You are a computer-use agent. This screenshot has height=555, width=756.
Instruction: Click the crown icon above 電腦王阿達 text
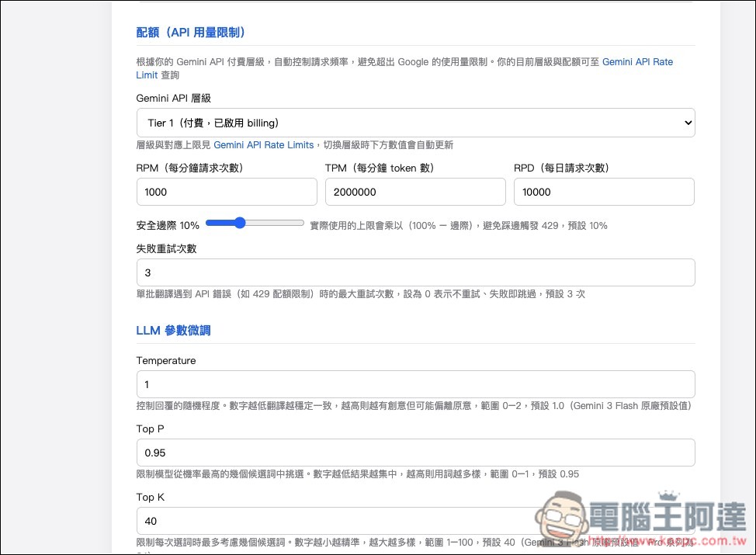coord(667,494)
